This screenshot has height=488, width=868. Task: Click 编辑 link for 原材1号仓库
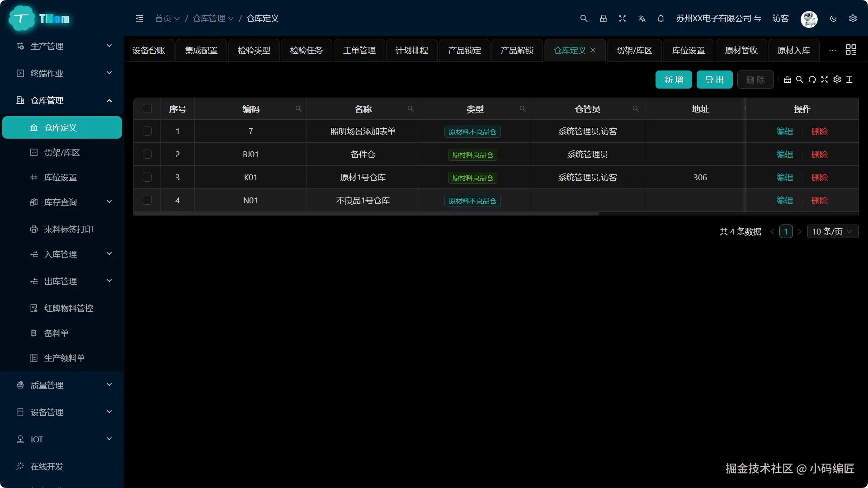click(784, 177)
